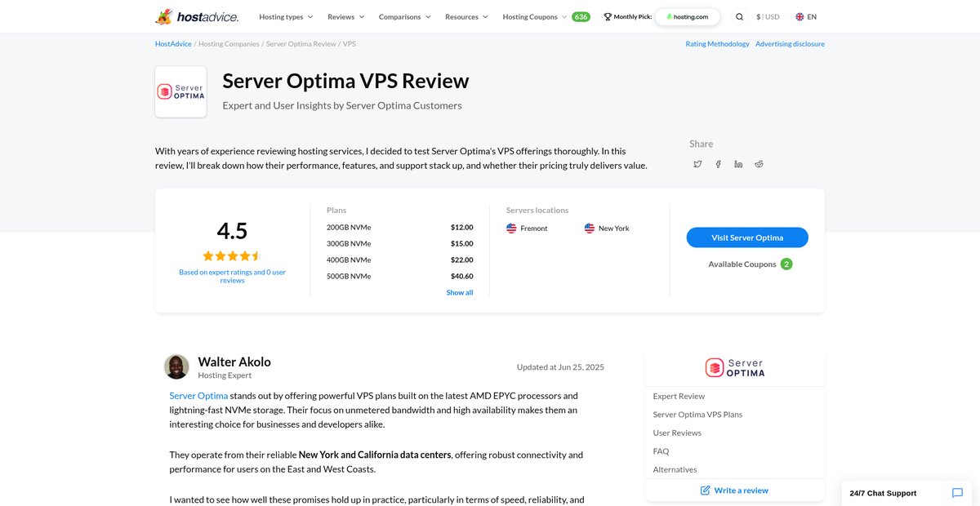The image size is (980, 506).
Task: Share review on LinkedIn icon
Action: click(738, 164)
